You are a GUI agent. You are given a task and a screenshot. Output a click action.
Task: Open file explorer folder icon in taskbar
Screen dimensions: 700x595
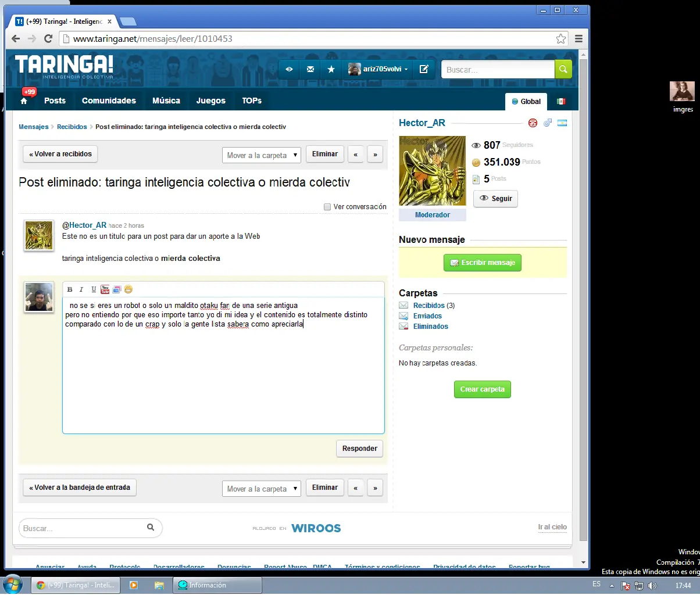tap(159, 585)
